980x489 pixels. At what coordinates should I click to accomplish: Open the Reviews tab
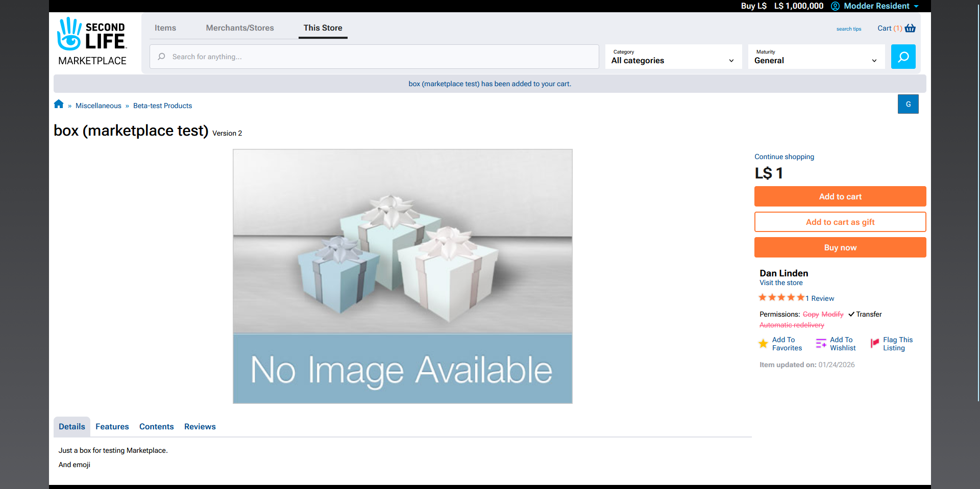tap(200, 427)
